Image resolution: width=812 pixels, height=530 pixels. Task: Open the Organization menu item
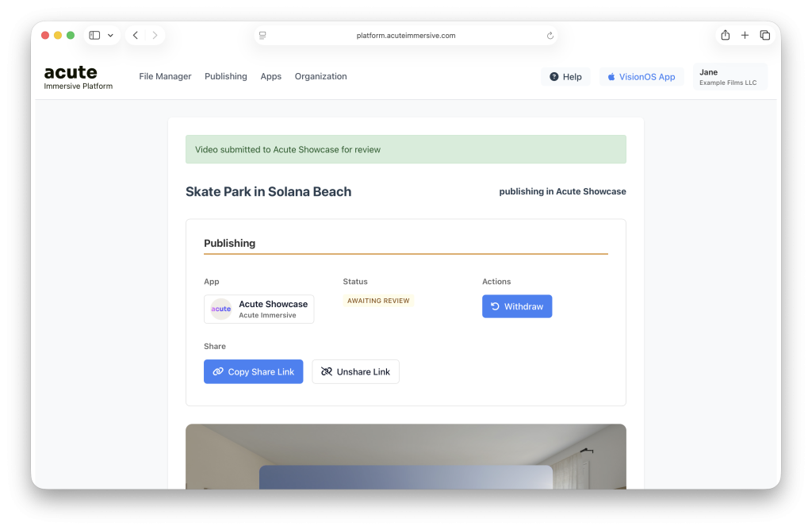tap(320, 77)
